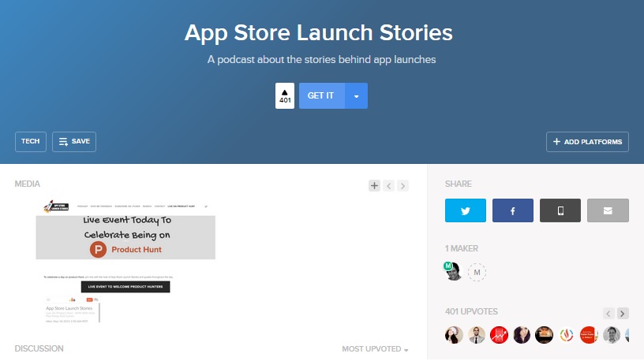
Task: Click the SHARE heading
Action: click(x=459, y=184)
